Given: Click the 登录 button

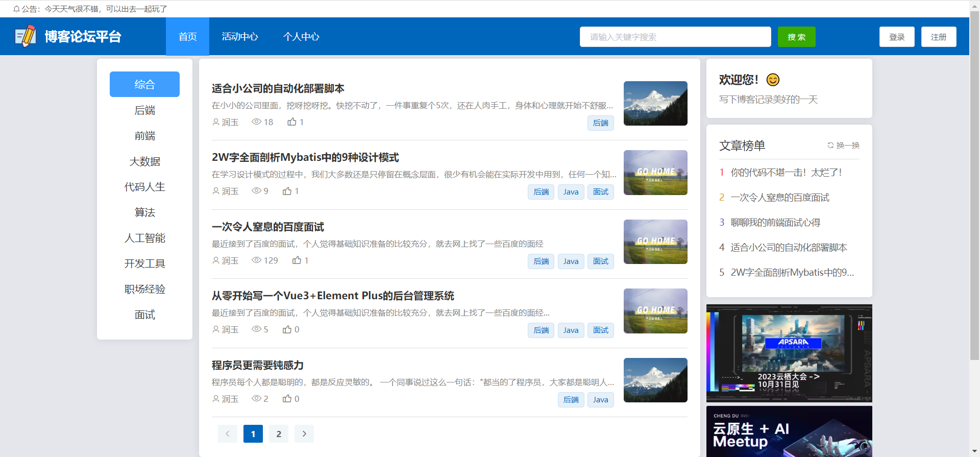Looking at the screenshot, I should [897, 37].
